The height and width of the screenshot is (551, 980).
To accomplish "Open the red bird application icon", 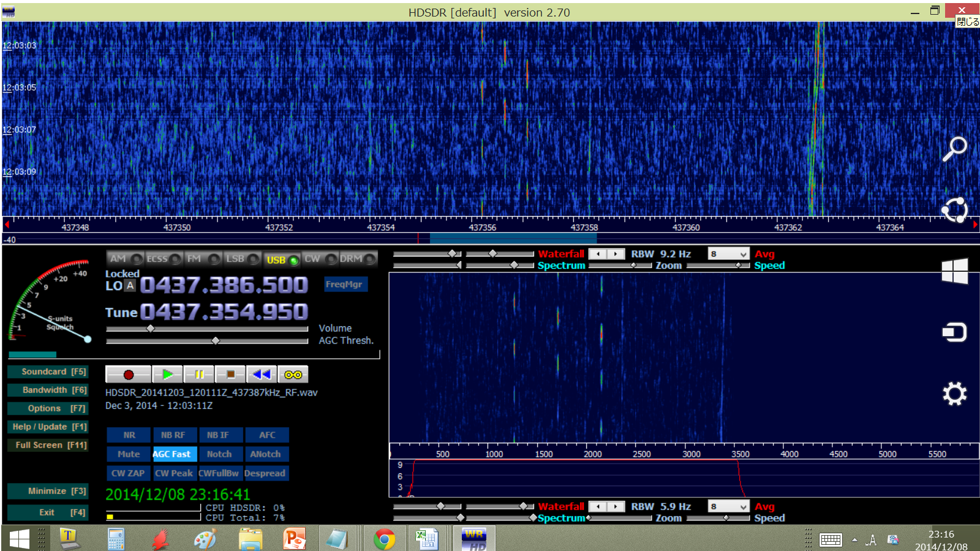I will [x=160, y=539].
